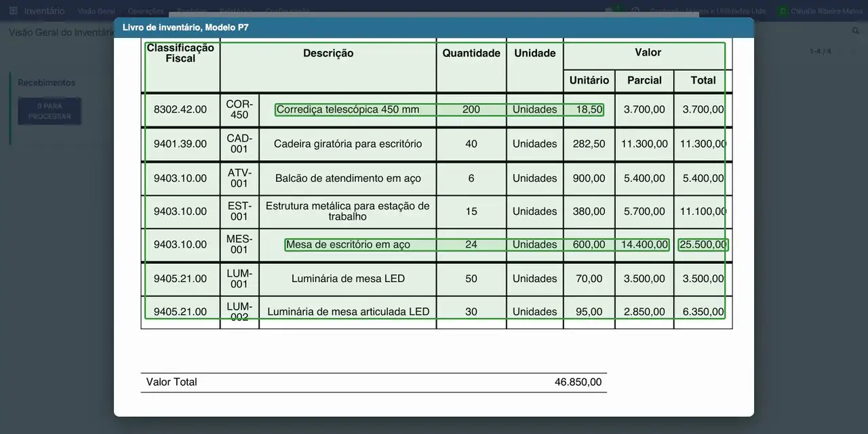This screenshot has height=434, width=868.
Task: Select product code LUM-001
Action: pos(239,279)
